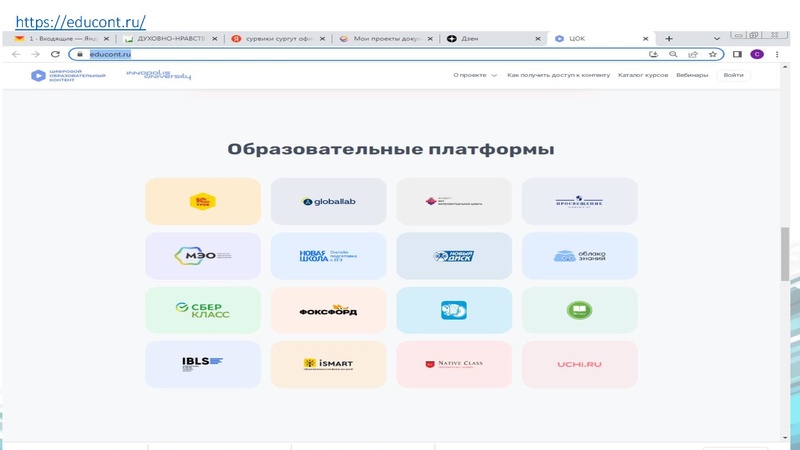Open the green round book logo card
Screen dimensions: 800x450
(580, 310)
